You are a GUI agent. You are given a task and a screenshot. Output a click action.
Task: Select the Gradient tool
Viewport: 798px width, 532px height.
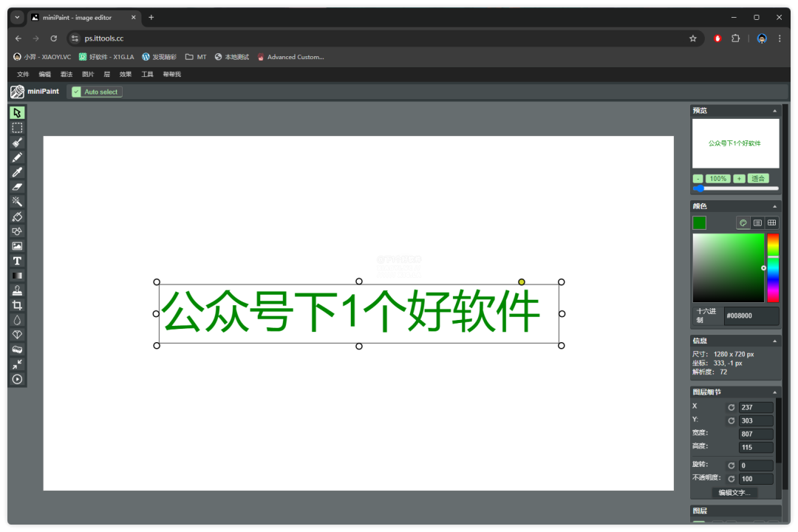[x=17, y=276]
